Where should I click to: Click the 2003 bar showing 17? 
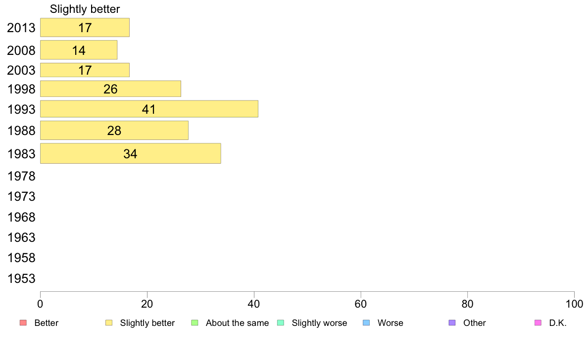tap(85, 70)
